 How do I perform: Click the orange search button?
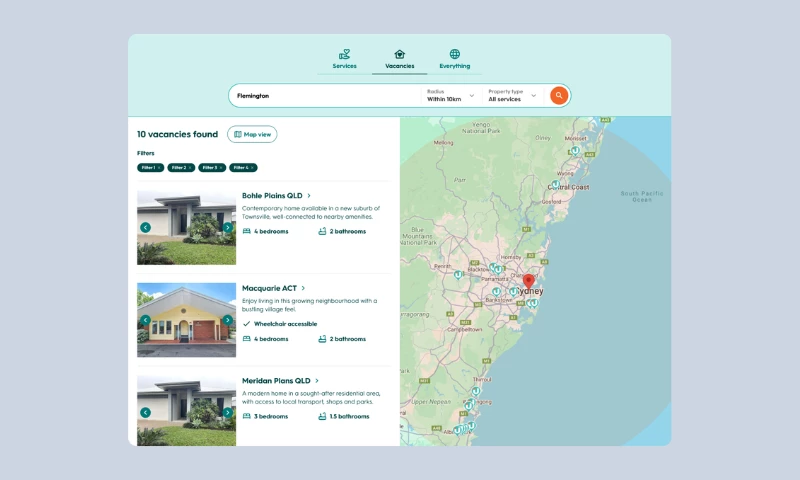point(559,95)
